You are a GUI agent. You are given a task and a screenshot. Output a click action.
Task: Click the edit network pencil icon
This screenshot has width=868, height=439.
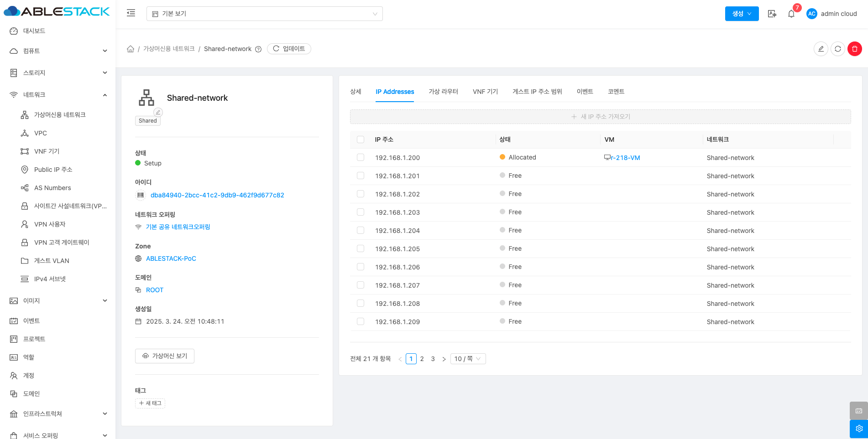pyautogui.click(x=821, y=49)
